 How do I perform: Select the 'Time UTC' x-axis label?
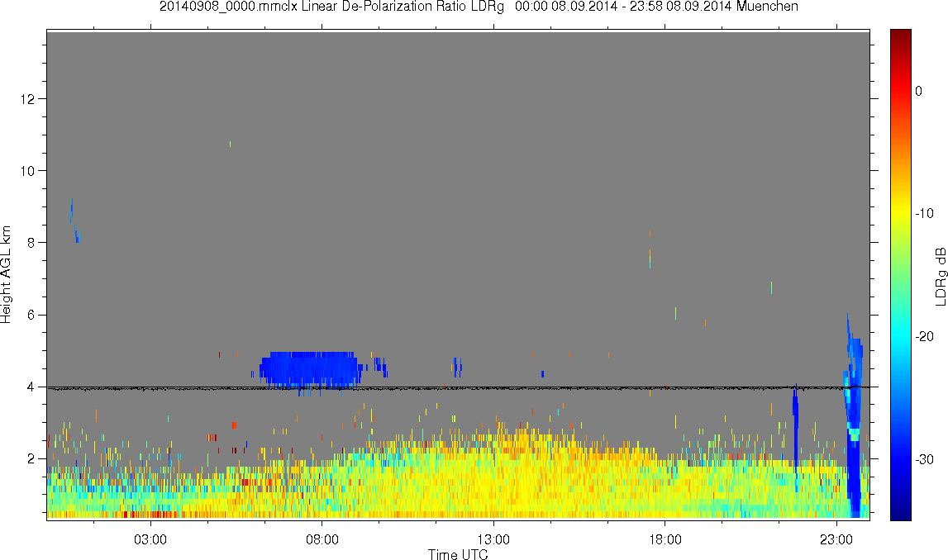[458, 554]
